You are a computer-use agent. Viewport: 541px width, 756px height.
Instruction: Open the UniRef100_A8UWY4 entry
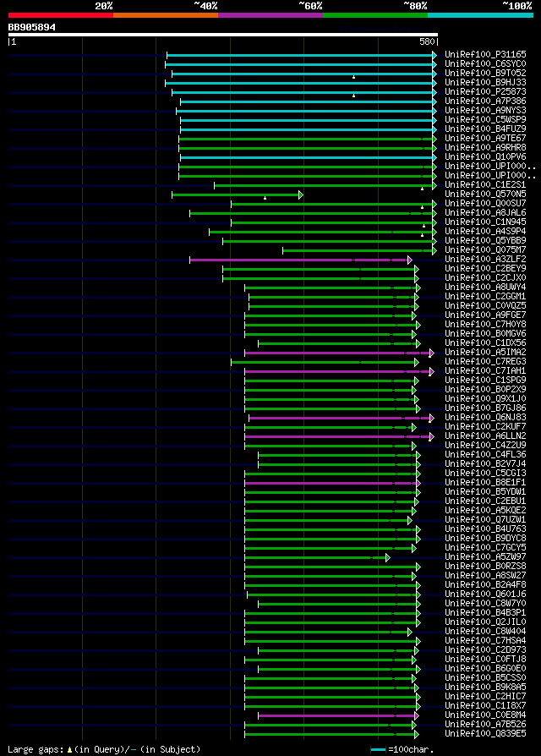485,287
